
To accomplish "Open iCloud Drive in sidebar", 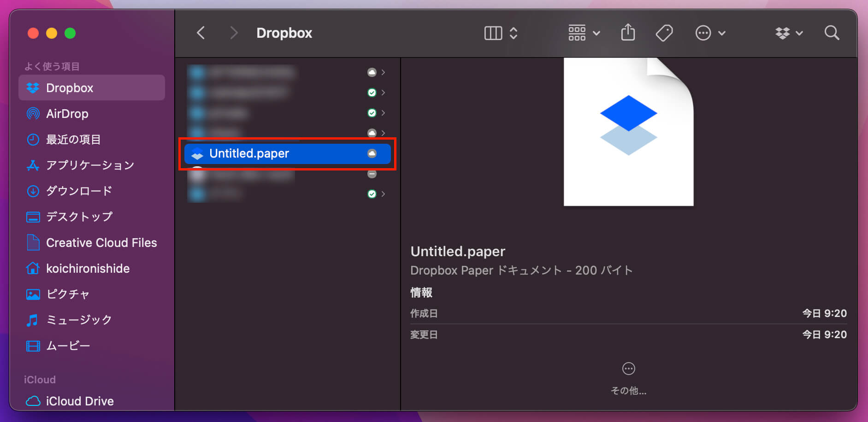I will pyautogui.click(x=92, y=401).
